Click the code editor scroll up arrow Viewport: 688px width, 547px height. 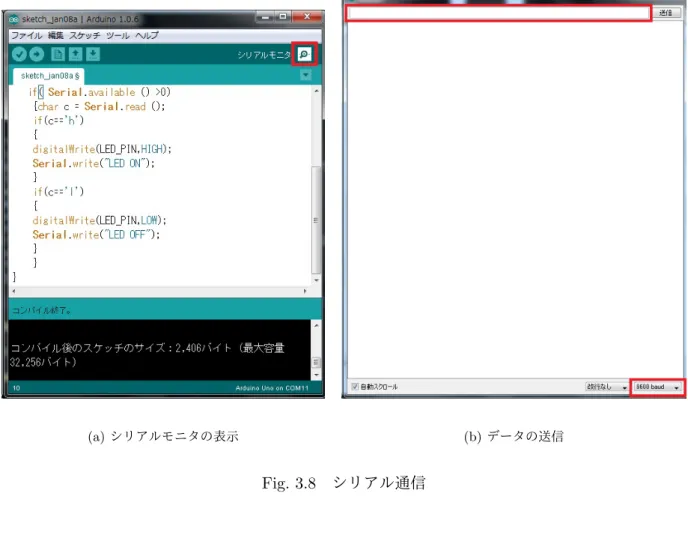click(x=316, y=91)
